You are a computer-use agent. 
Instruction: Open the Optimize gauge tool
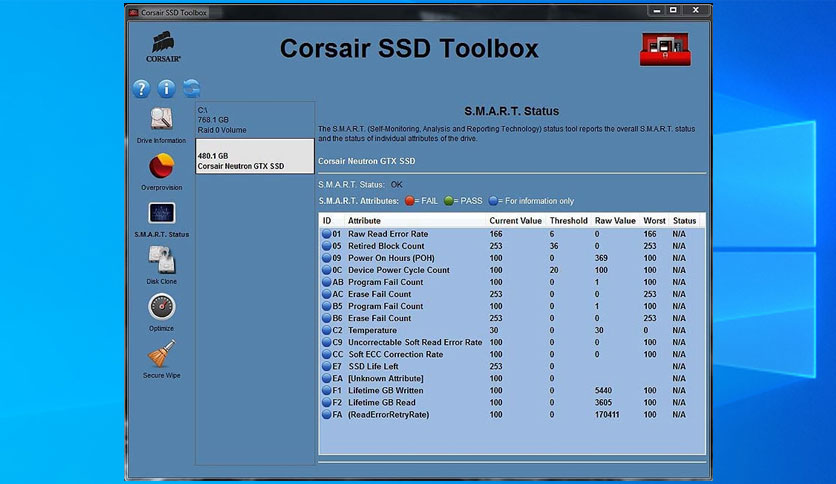point(162,312)
